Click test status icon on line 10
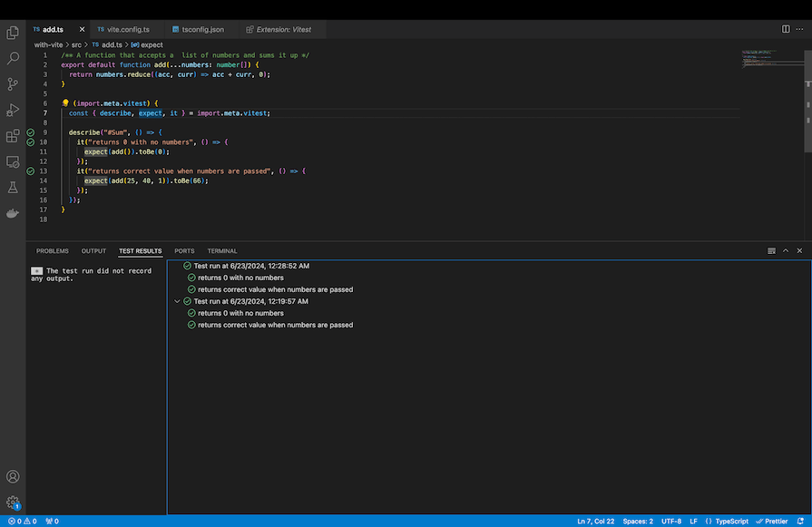This screenshot has width=812, height=527. 31,142
